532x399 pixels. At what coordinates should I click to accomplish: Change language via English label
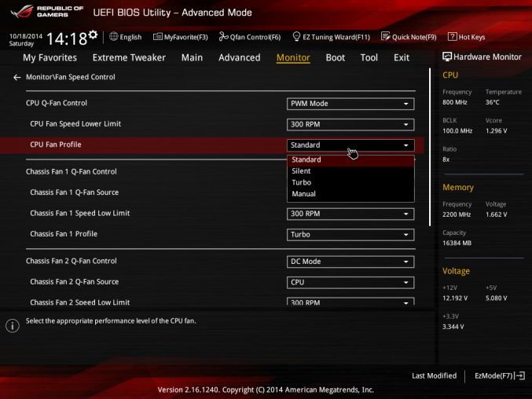pos(130,37)
